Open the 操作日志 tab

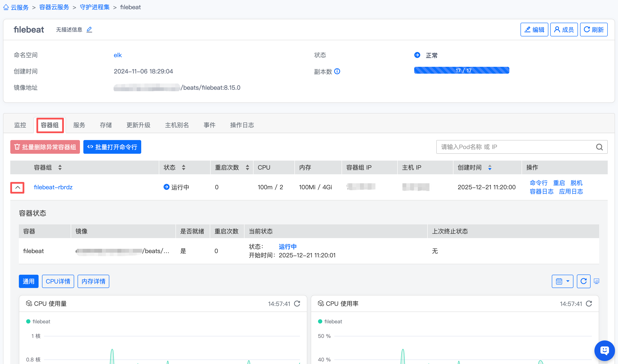point(242,125)
